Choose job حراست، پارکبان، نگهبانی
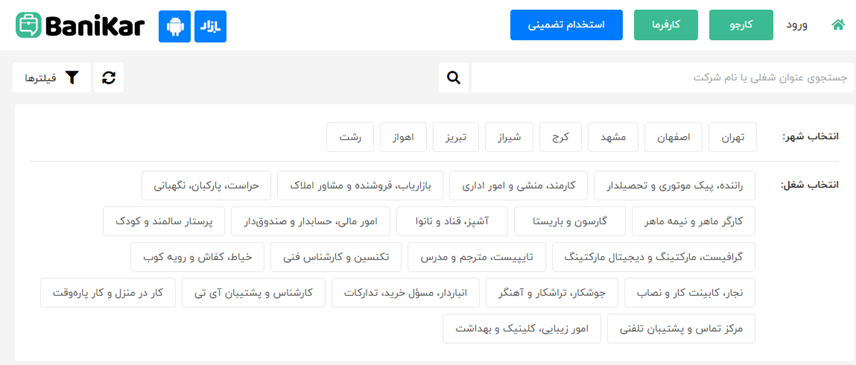 pyautogui.click(x=206, y=186)
